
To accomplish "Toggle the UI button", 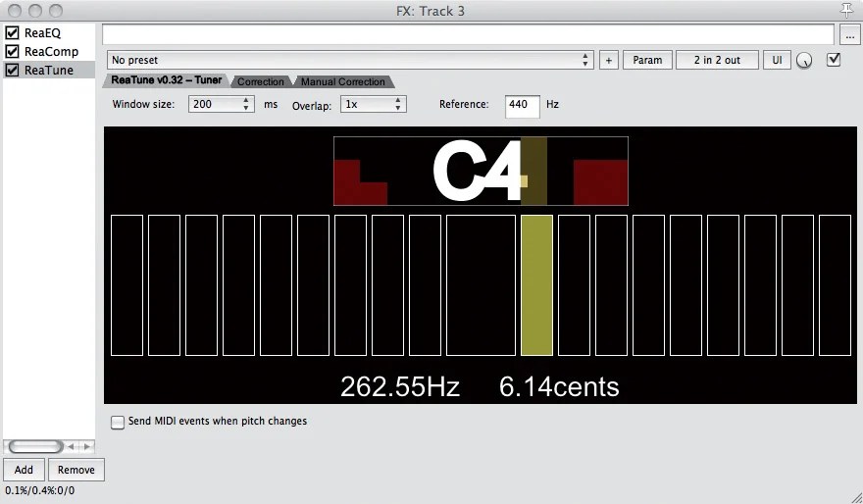I will coord(777,60).
